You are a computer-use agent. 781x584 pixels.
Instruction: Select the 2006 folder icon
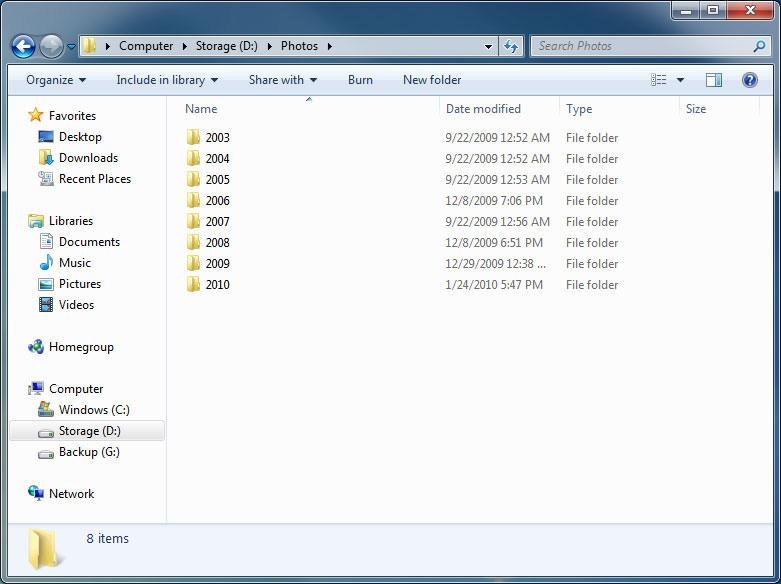(x=193, y=200)
